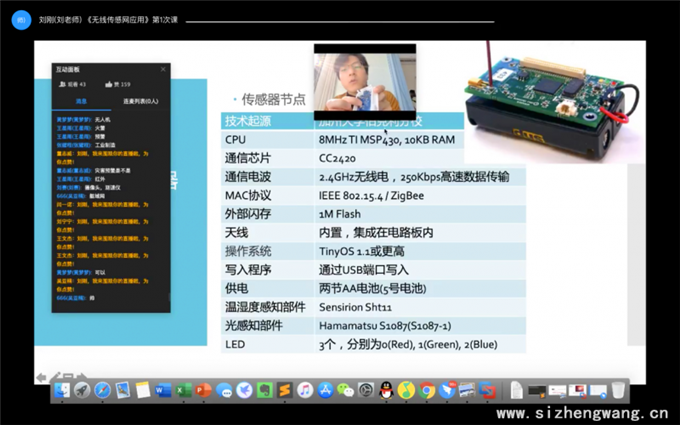Switch to the 消息 tab
The image size is (680, 425).
click(x=82, y=101)
